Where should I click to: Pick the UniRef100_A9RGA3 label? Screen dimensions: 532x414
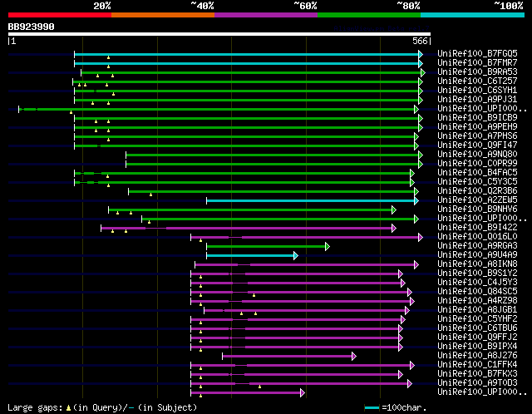pos(477,246)
